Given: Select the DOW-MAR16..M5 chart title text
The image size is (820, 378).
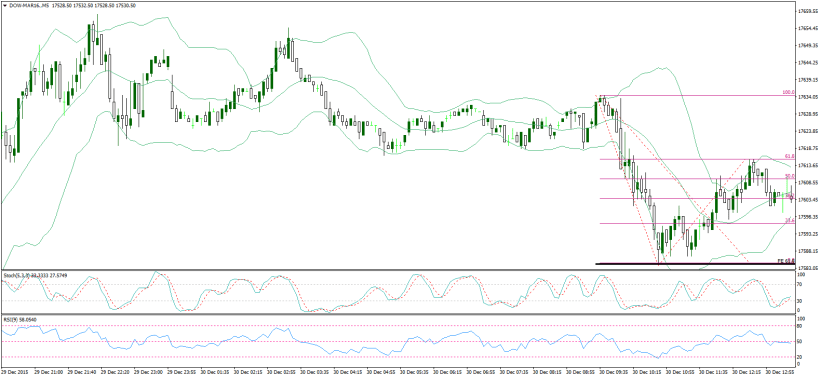Looking at the screenshot, I should (29, 5).
